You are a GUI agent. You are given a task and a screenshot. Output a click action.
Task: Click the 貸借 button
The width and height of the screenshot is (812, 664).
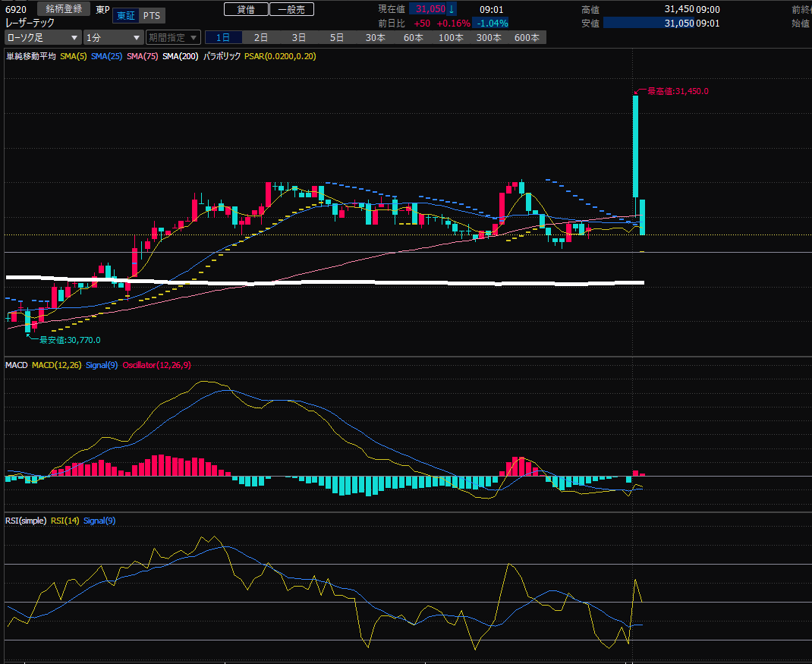(246, 9)
